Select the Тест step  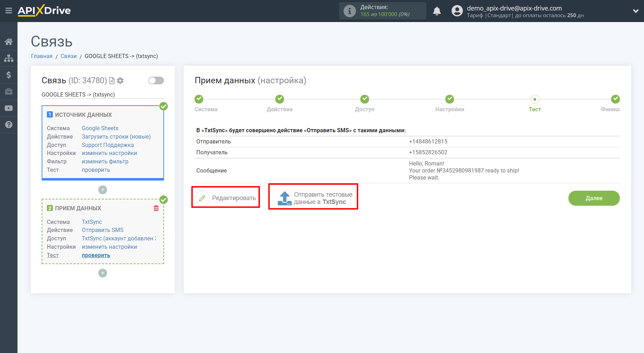535,99
